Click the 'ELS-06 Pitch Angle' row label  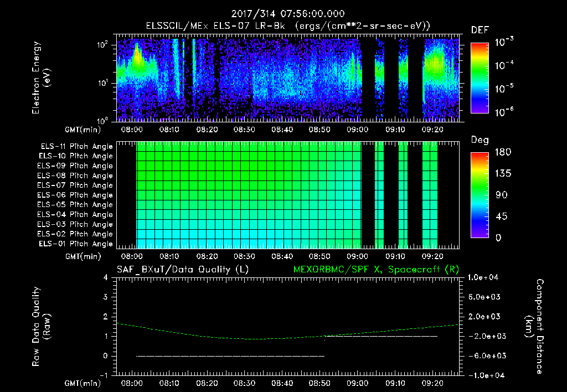tap(75, 195)
